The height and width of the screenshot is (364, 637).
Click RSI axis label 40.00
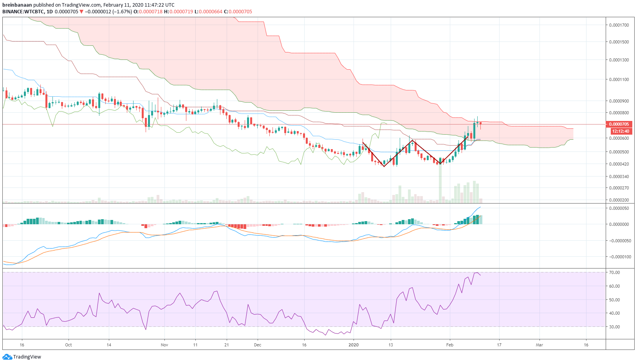pyautogui.click(x=615, y=313)
